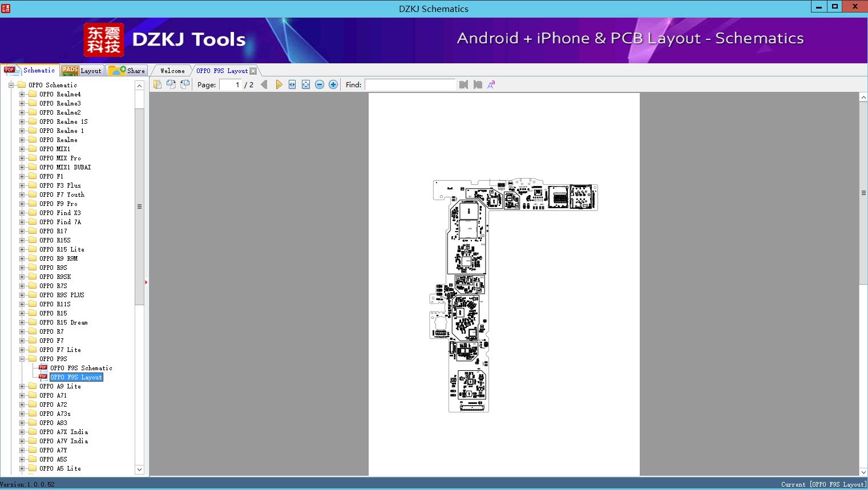Screen dimensions: 868x490
Task: Select the OPPO A83 folder
Action: pyautogui.click(x=53, y=423)
